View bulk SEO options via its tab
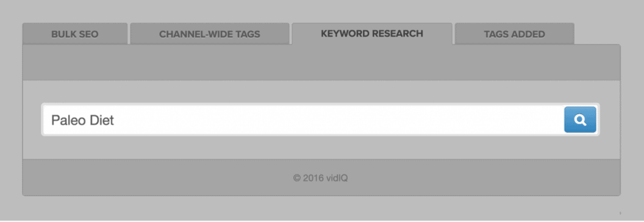This screenshot has height=222, width=644. [75, 34]
